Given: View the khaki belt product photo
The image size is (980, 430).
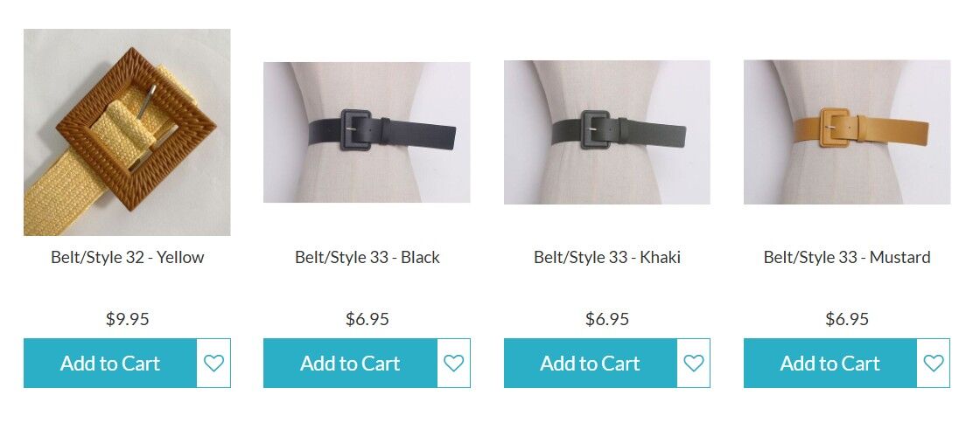Looking at the screenshot, I should click(x=607, y=132).
